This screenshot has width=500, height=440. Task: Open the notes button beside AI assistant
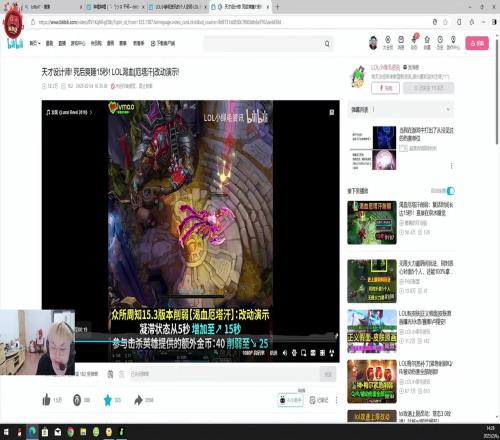click(x=319, y=400)
